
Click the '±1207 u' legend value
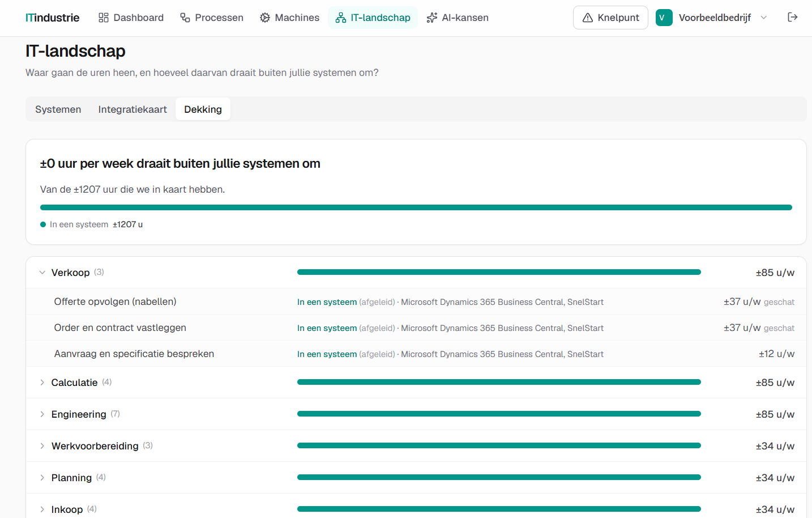127,224
